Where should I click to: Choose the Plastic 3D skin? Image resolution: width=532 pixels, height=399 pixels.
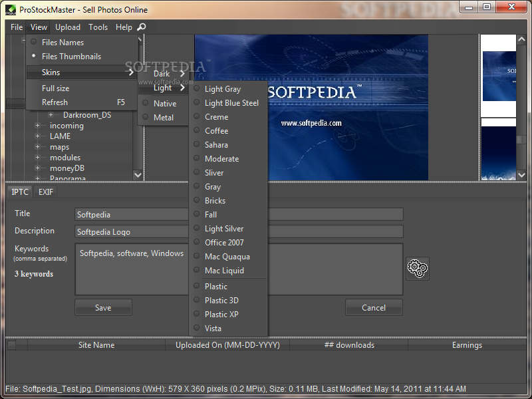click(x=228, y=301)
